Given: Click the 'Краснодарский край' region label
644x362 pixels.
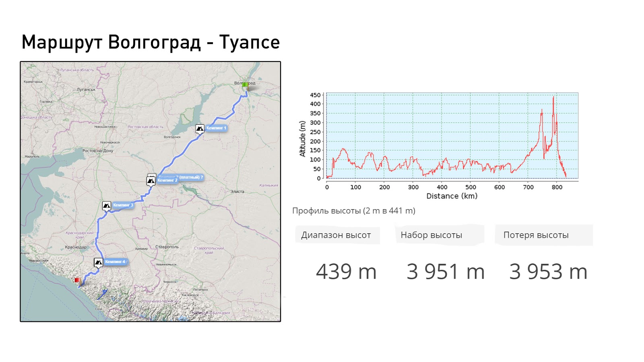Looking at the screenshot, I should (80, 235).
